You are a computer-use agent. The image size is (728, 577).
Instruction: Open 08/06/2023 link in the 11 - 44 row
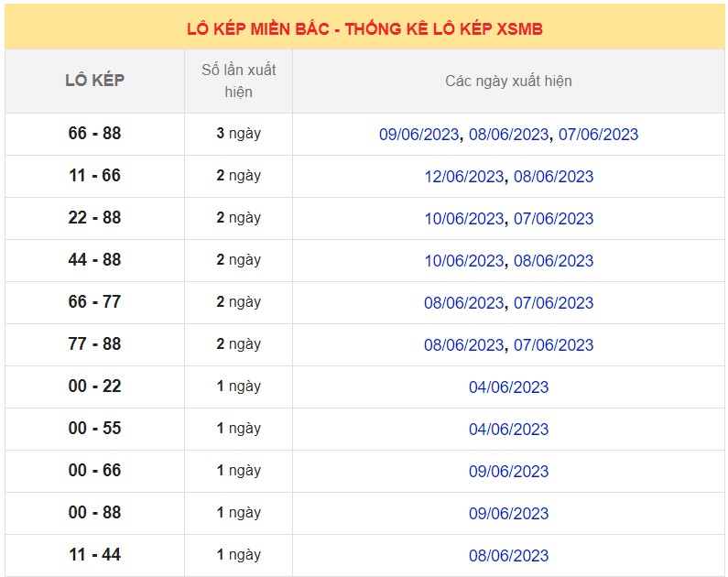508,556
